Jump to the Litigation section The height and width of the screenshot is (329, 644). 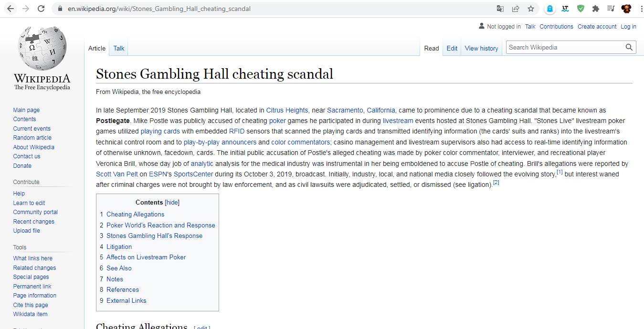(x=119, y=247)
